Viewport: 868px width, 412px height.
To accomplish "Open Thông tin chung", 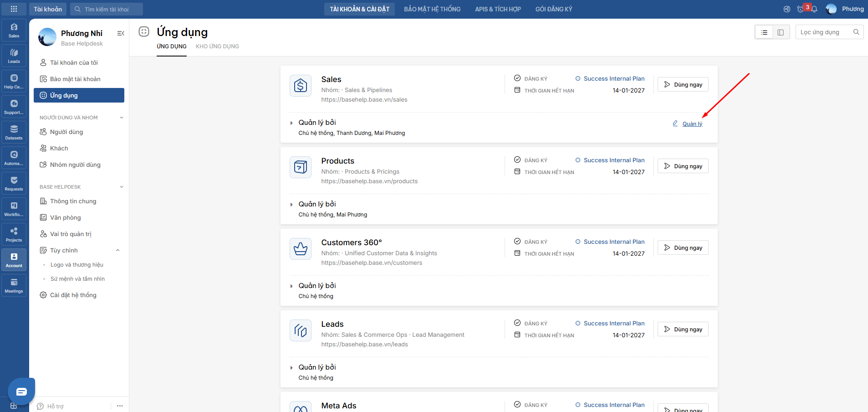I will point(79,201).
